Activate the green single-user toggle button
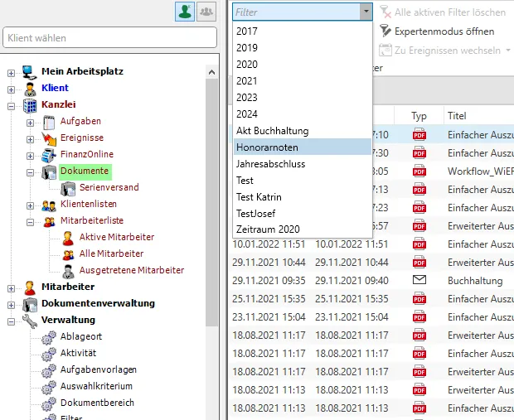This screenshot has width=514, height=420. point(185,12)
